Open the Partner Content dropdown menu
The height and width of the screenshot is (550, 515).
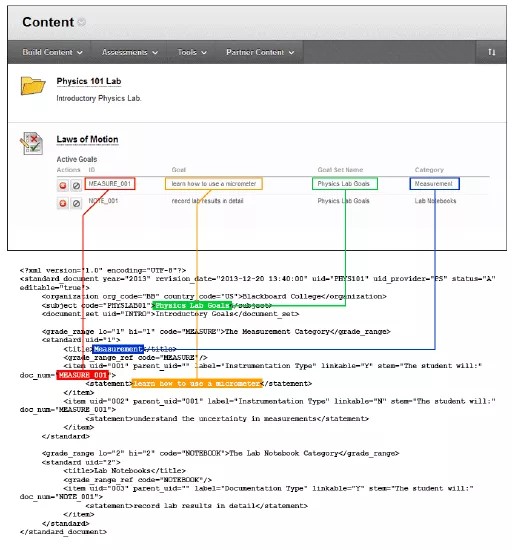click(260, 52)
